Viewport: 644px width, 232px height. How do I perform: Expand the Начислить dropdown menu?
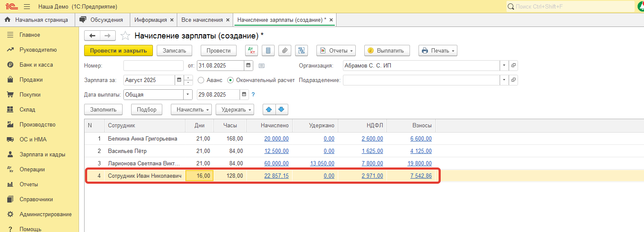click(191, 109)
